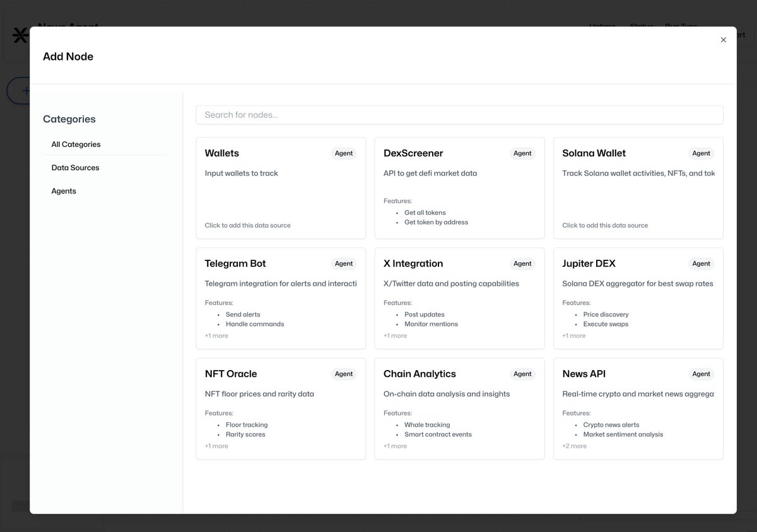Add the DexScreener node card
Screen dimensions: 757x532
(x=459, y=188)
